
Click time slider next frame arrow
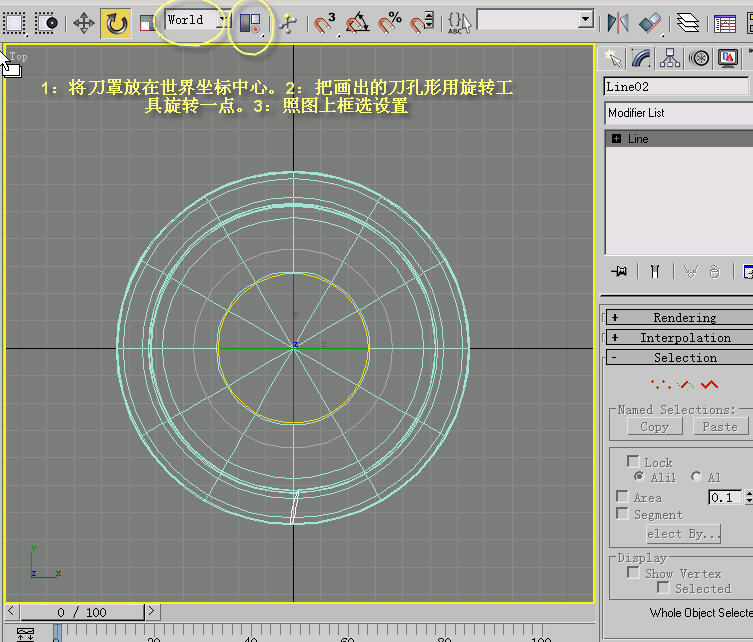[x=152, y=611]
